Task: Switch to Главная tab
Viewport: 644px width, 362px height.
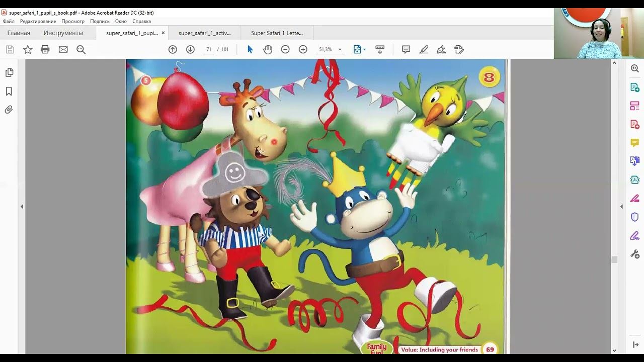Action: (x=19, y=33)
